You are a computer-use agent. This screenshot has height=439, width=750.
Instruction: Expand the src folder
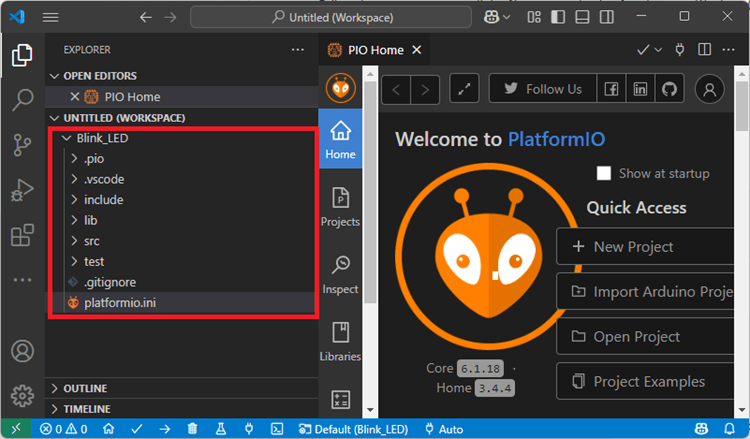tap(91, 241)
